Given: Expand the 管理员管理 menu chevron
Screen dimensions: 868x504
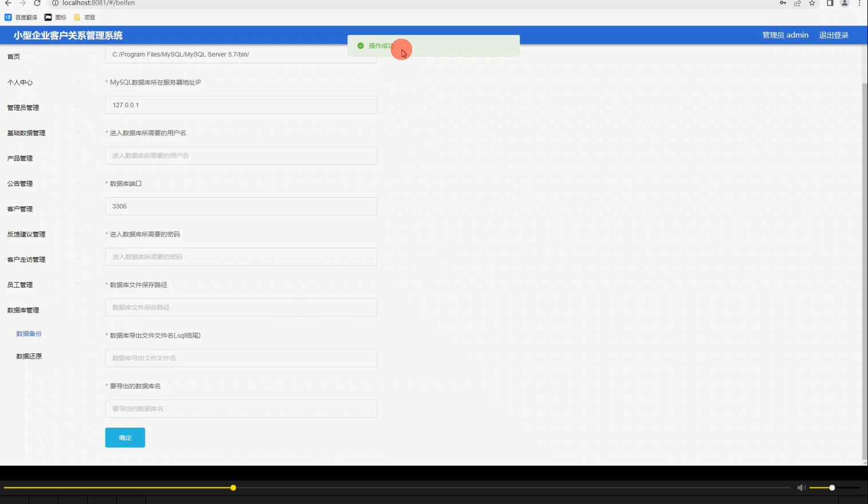Looking at the screenshot, I should 77,107.
